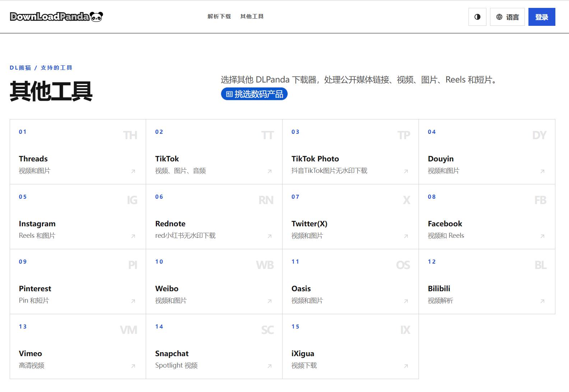The image size is (569, 392).
Task: Click the arrow icon on TikTok card
Action: (270, 171)
